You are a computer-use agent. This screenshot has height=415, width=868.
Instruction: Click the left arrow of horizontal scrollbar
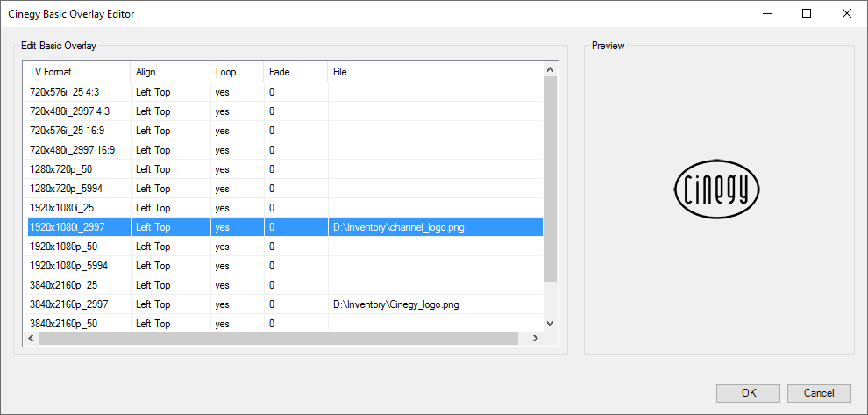pos(31,338)
